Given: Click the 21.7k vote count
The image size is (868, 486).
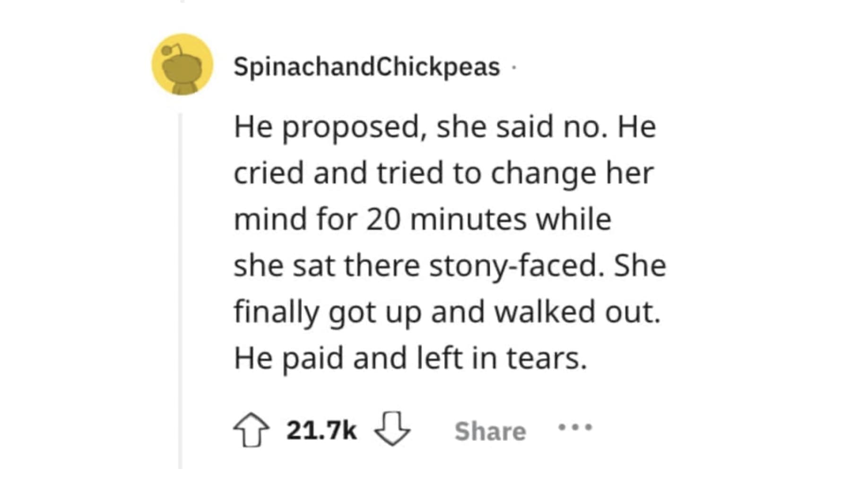Looking at the screenshot, I should click(321, 430).
